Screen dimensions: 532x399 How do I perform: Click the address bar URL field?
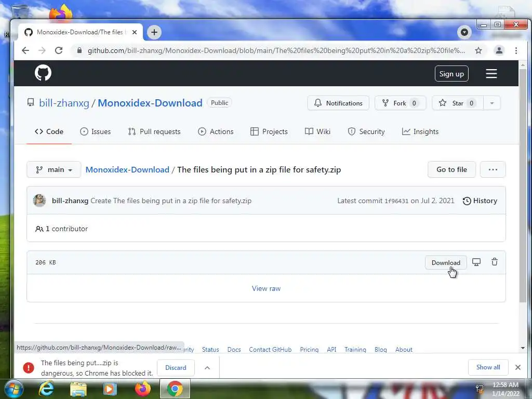coord(276,50)
